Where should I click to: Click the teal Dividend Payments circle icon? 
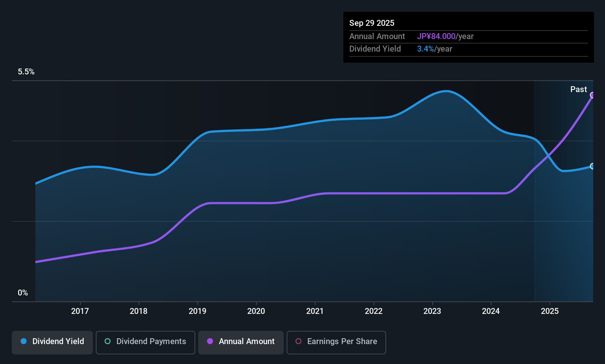tap(107, 342)
